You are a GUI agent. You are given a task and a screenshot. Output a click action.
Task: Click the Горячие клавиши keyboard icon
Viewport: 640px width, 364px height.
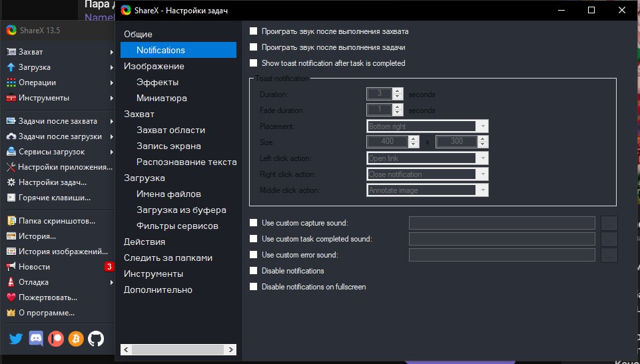pos(11,198)
